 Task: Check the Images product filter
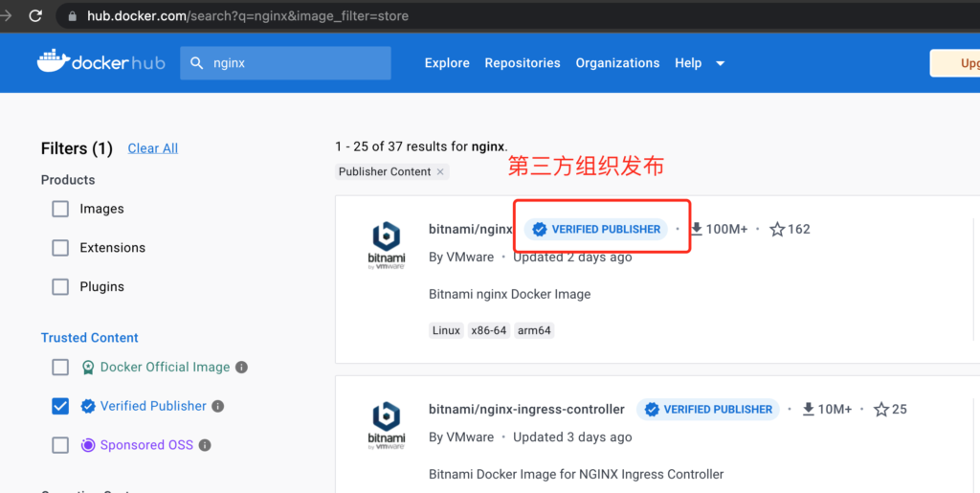pos(60,209)
